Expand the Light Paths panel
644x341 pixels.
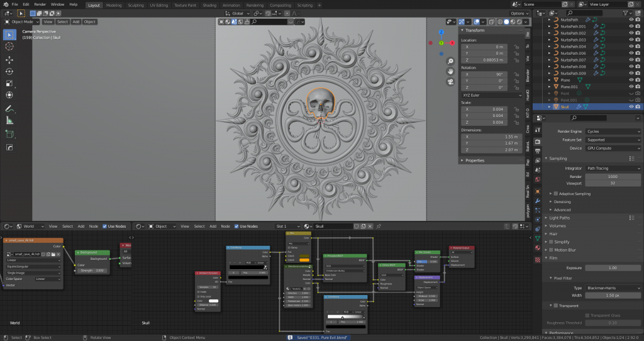pyautogui.click(x=559, y=218)
